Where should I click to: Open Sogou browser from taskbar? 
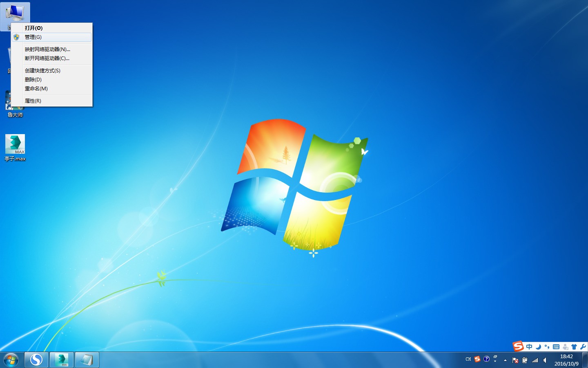point(36,360)
